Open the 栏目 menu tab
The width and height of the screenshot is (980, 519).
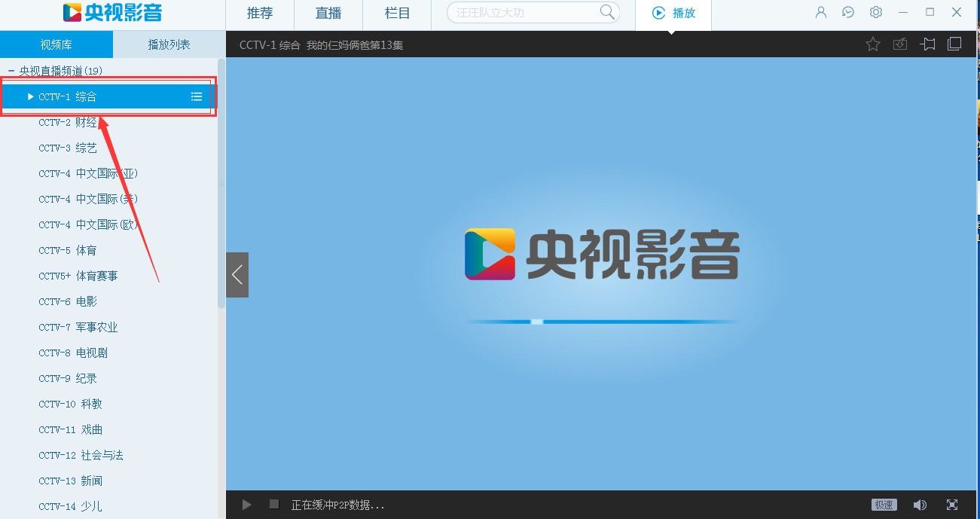pos(397,14)
